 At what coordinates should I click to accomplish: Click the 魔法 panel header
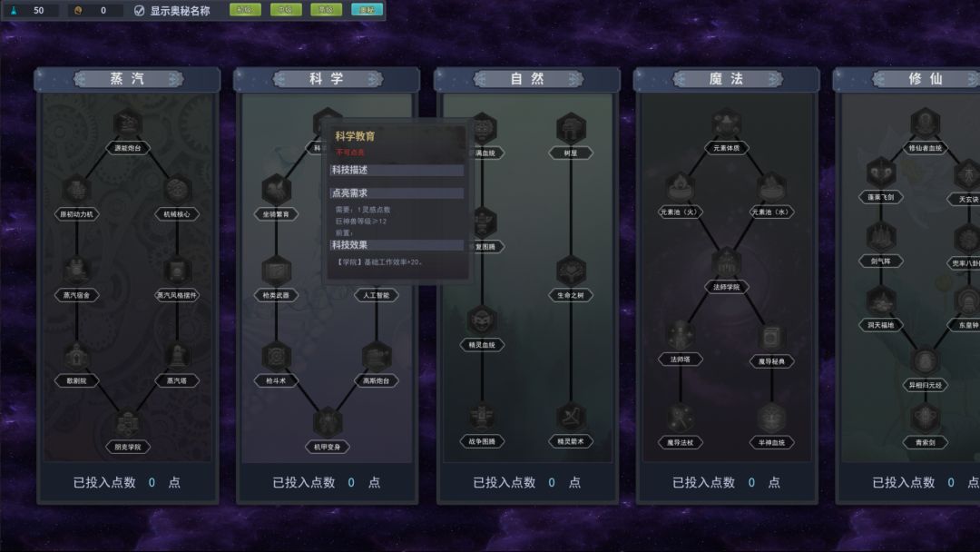(726, 79)
